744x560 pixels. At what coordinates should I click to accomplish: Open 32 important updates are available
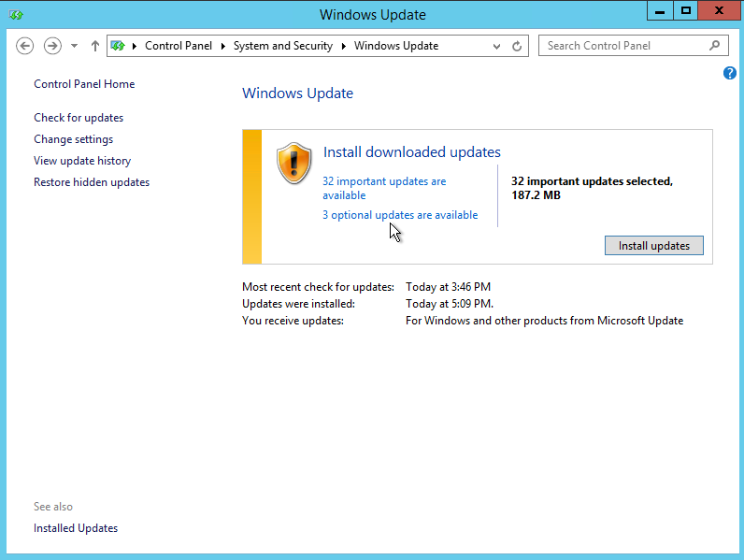tap(384, 188)
